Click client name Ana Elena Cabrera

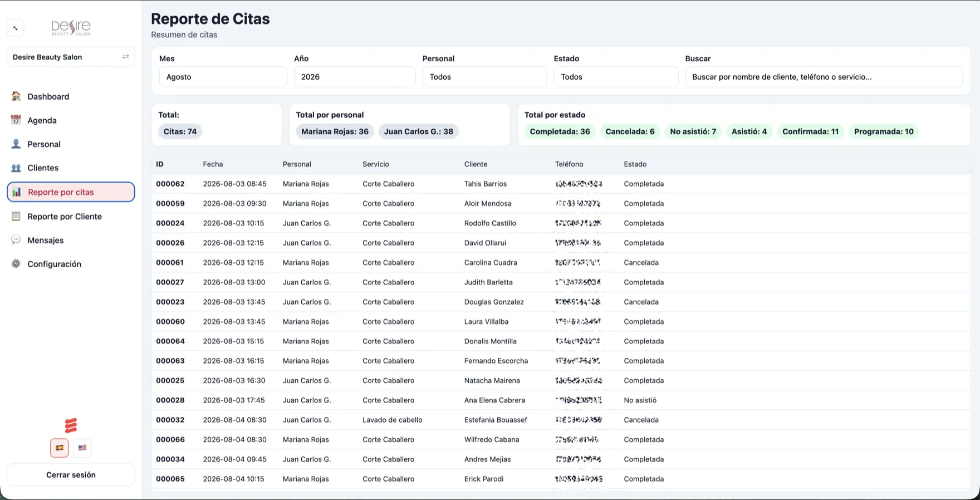click(x=494, y=400)
